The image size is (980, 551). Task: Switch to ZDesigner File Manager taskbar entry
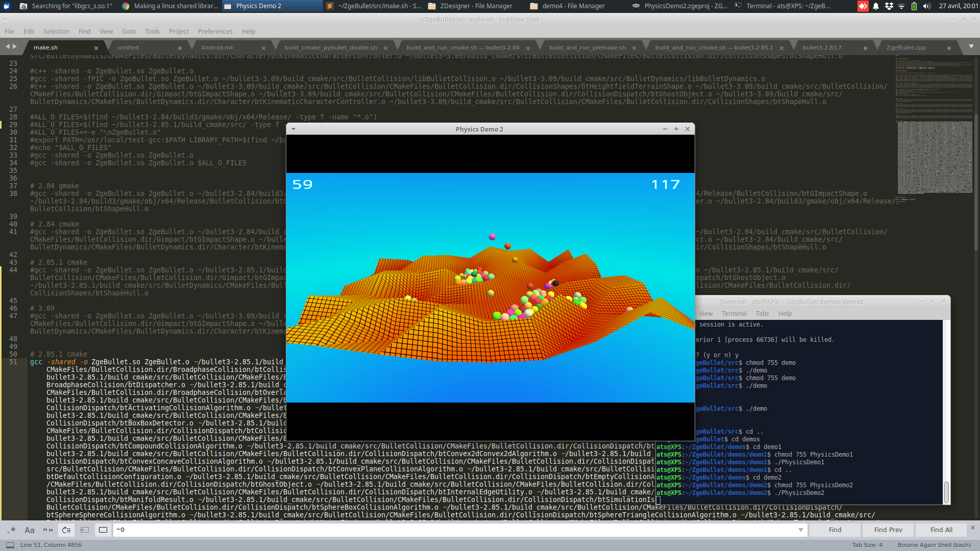click(x=476, y=6)
